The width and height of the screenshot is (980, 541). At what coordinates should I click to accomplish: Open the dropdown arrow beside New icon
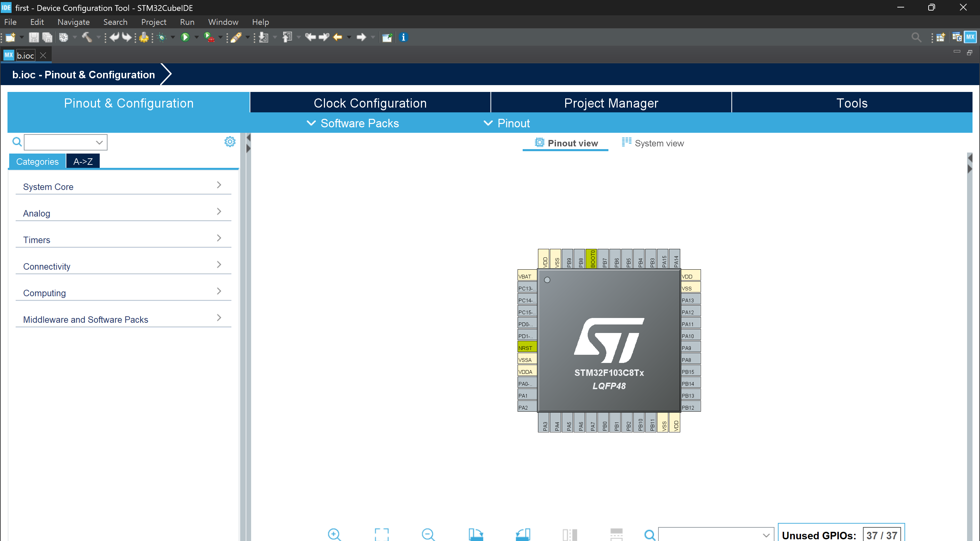tap(22, 37)
